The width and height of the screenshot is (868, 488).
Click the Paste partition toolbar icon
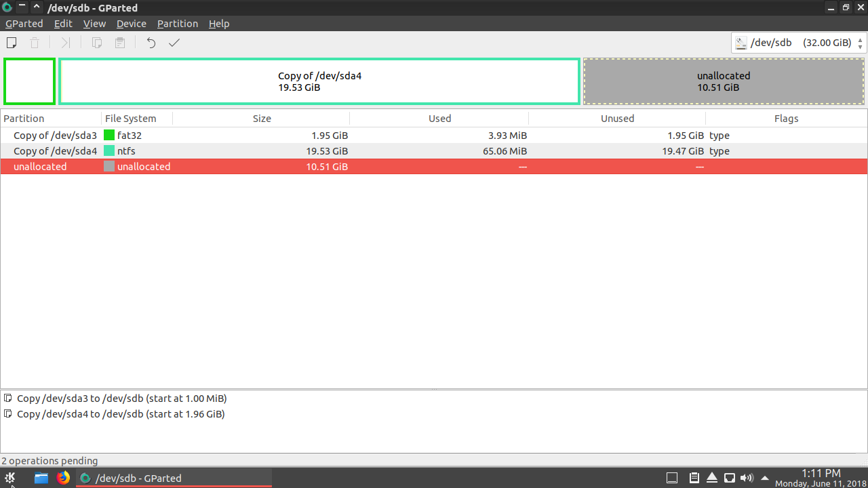(120, 43)
